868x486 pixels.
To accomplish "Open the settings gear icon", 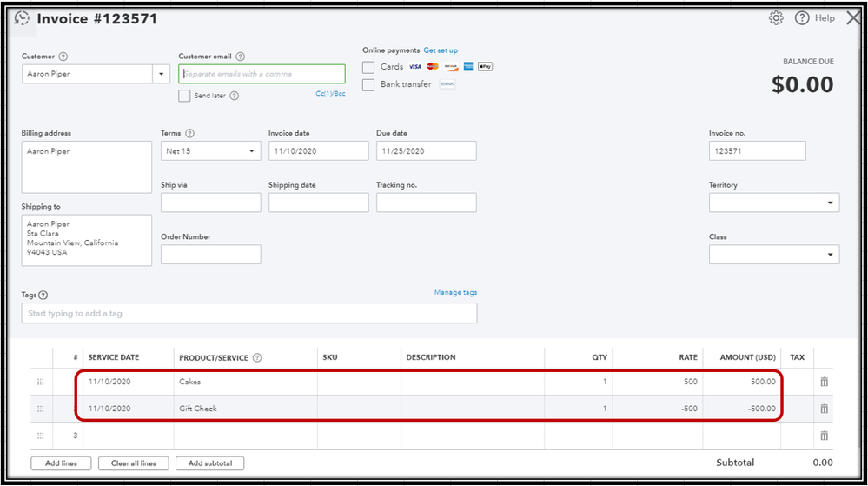I will pyautogui.click(x=776, y=18).
